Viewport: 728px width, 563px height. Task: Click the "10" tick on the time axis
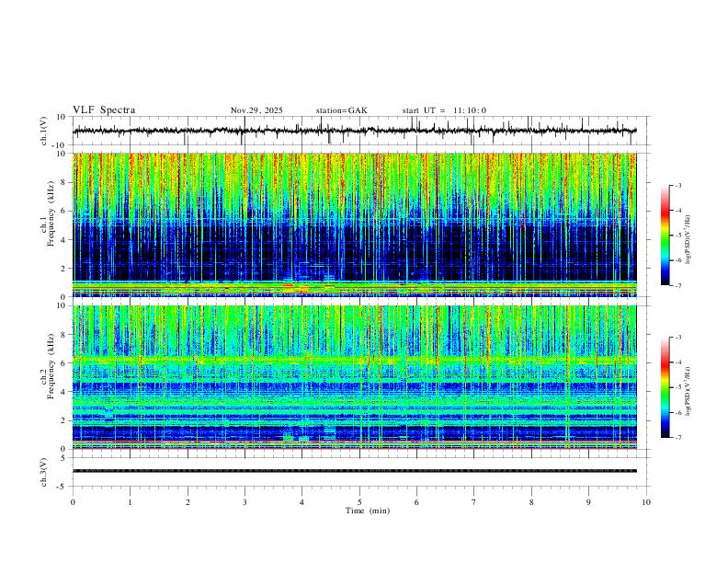click(x=646, y=502)
